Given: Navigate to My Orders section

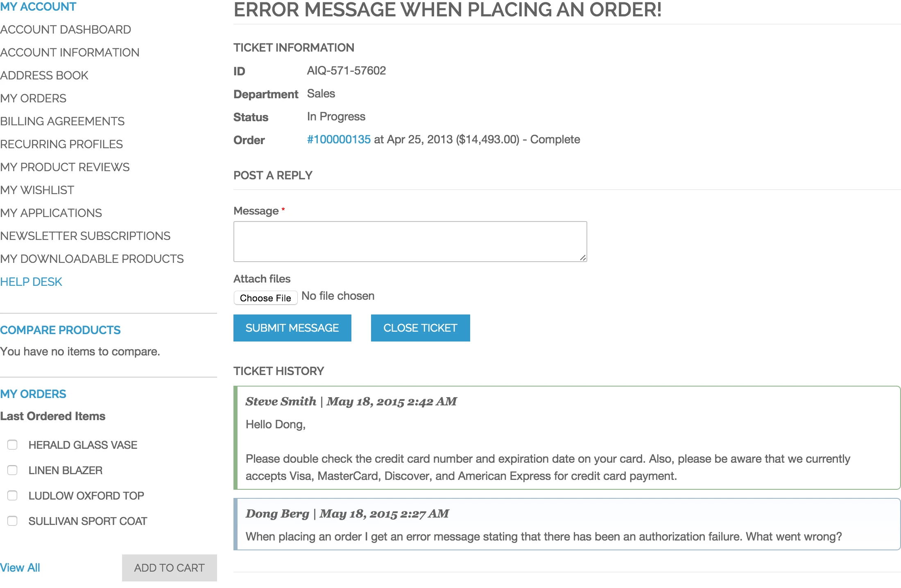Looking at the screenshot, I should coord(33,98).
